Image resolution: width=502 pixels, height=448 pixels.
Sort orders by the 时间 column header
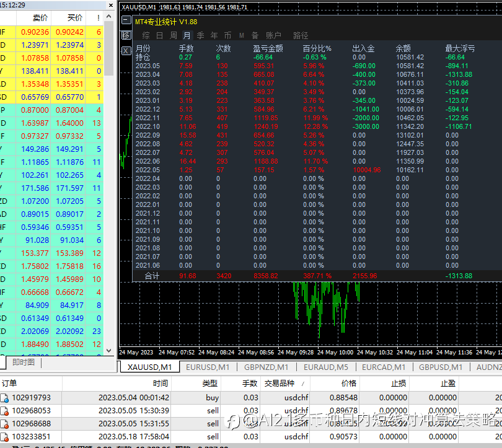[x=160, y=384]
